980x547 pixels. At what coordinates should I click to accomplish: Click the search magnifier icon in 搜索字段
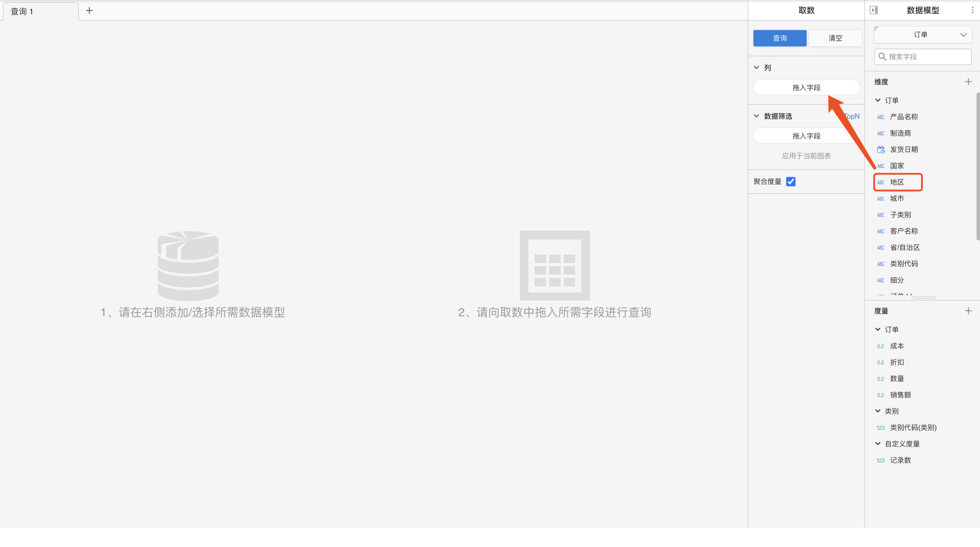882,56
